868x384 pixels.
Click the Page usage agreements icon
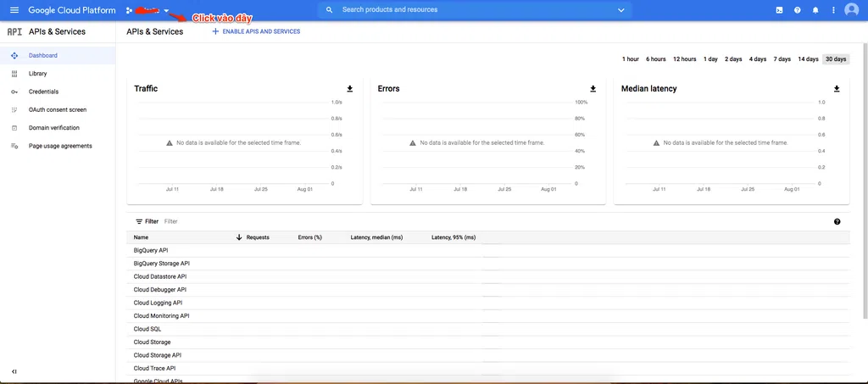pyautogui.click(x=14, y=146)
